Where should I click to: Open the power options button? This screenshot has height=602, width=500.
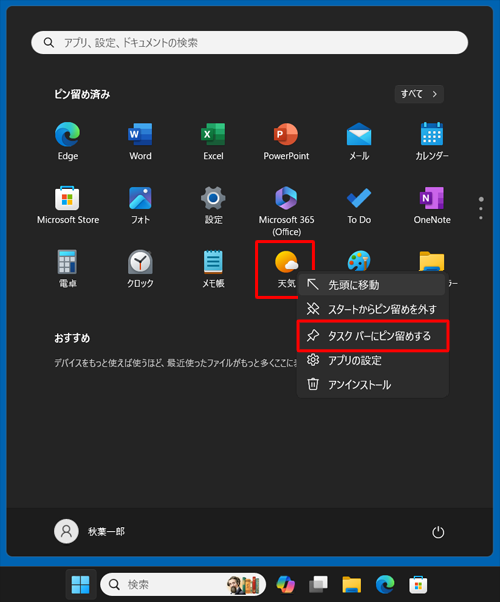click(x=438, y=532)
